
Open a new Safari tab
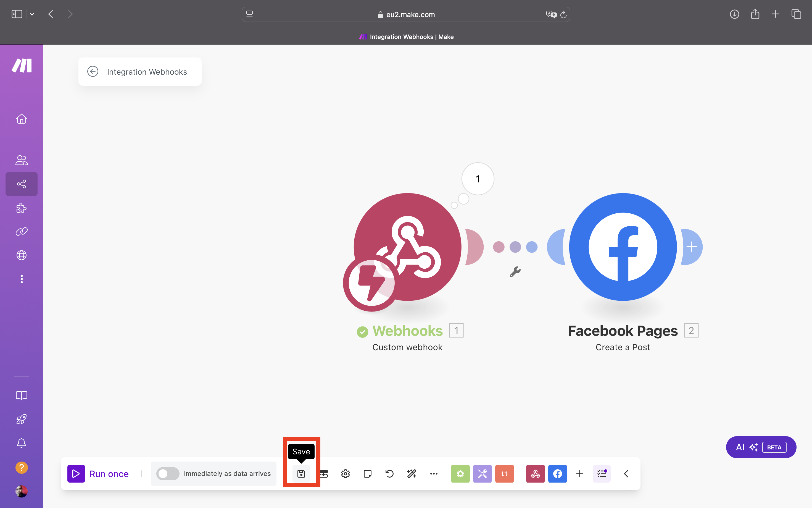pos(776,14)
